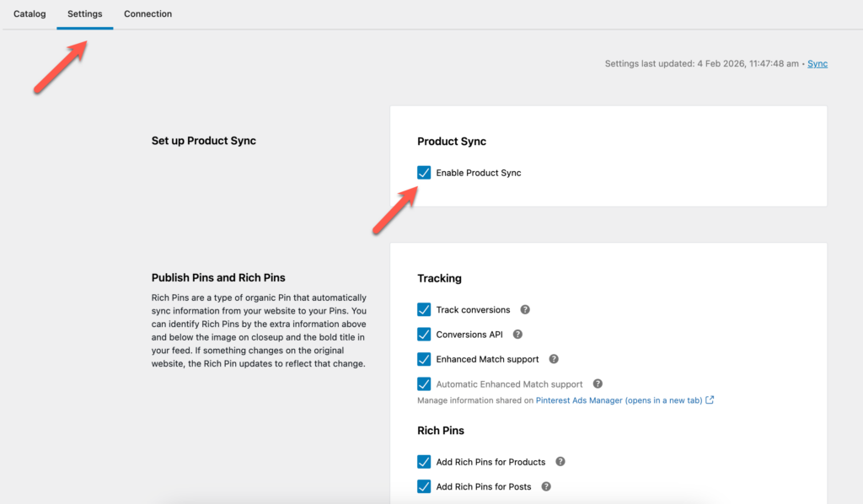863x504 pixels.
Task: Disable Add Rich Pins for Posts
Action: coord(423,486)
